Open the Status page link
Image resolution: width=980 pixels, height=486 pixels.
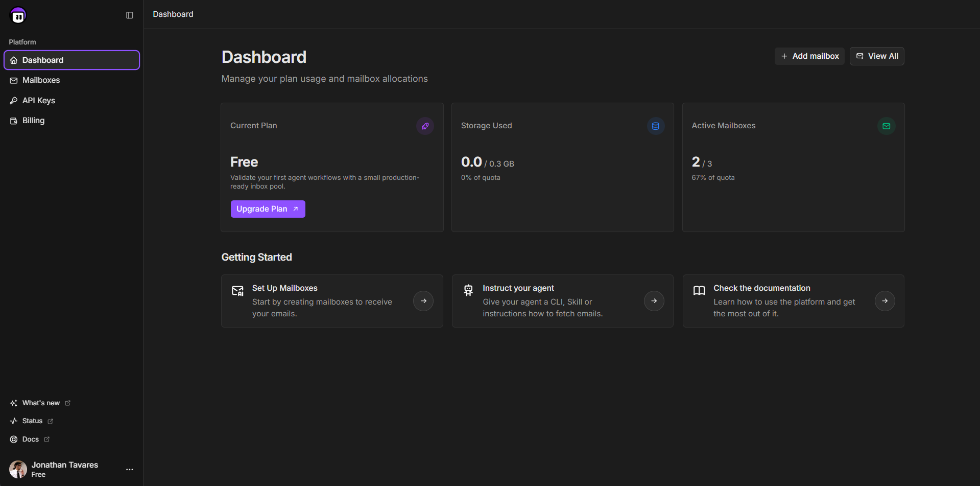pyautogui.click(x=32, y=421)
